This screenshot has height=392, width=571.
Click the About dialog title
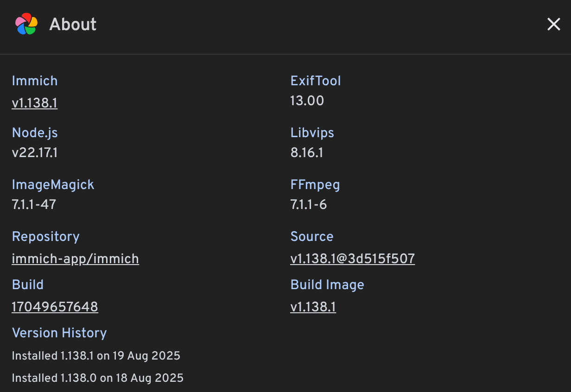tap(73, 24)
